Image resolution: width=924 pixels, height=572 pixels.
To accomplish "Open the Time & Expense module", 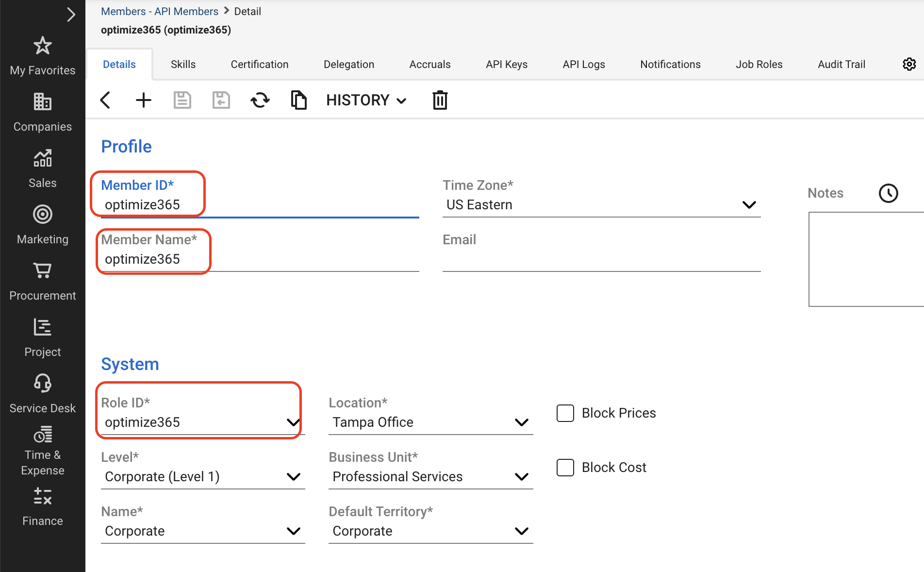I will click(43, 451).
